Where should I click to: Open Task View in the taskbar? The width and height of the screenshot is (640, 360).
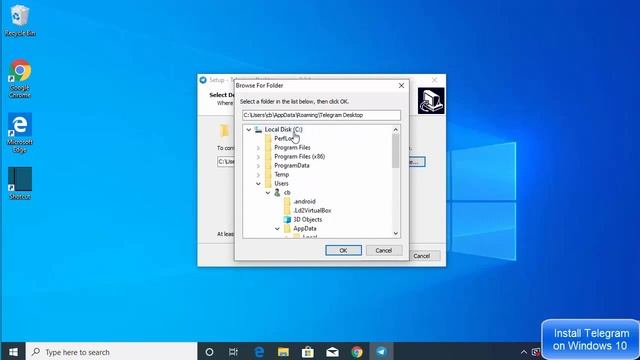tap(233, 352)
